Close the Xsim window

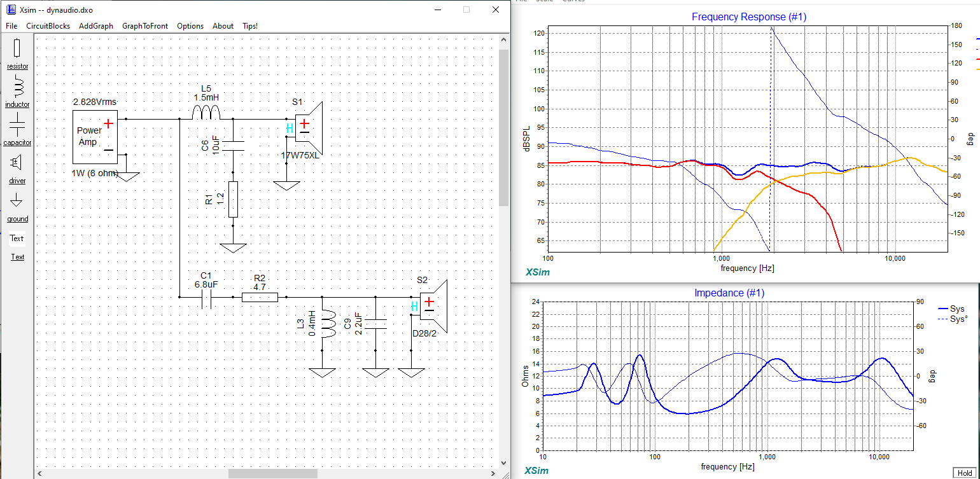(496, 10)
